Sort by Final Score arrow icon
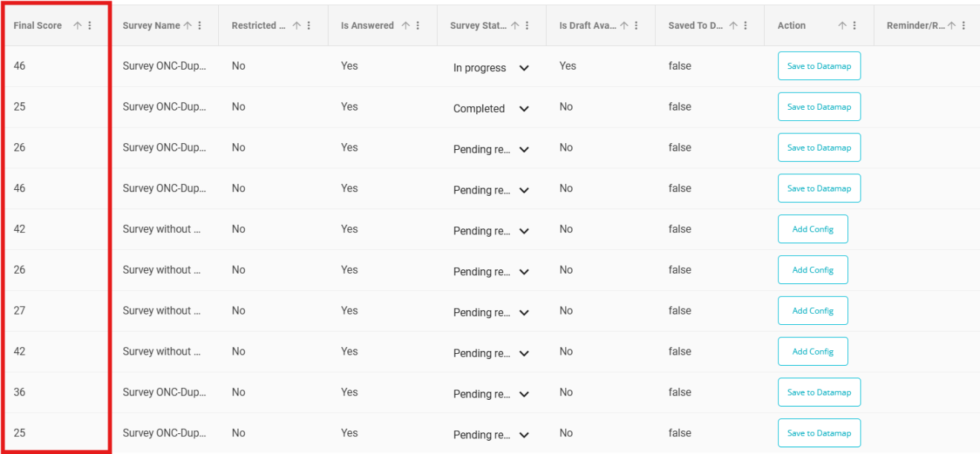 [x=78, y=25]
